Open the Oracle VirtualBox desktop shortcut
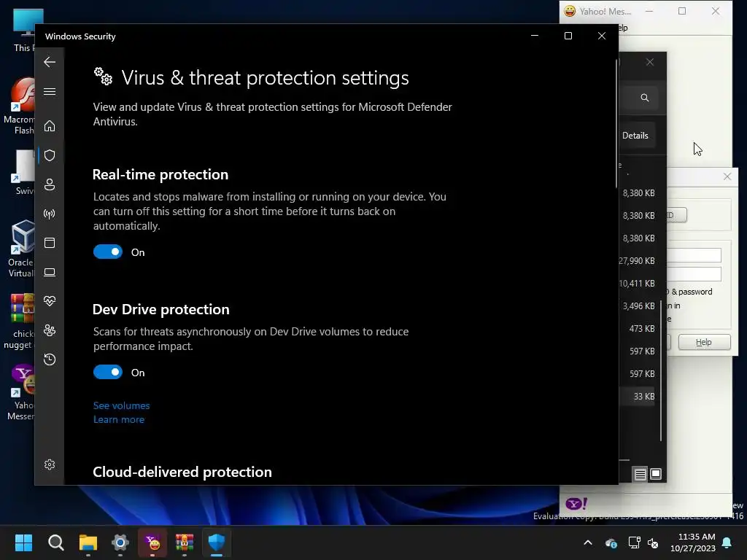Viewport: 747px width, 560px height. 20,249
